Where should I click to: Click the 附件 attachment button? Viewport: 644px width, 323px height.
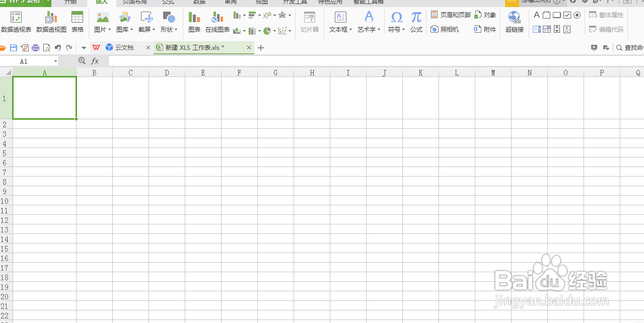click(x=485, y=30)
